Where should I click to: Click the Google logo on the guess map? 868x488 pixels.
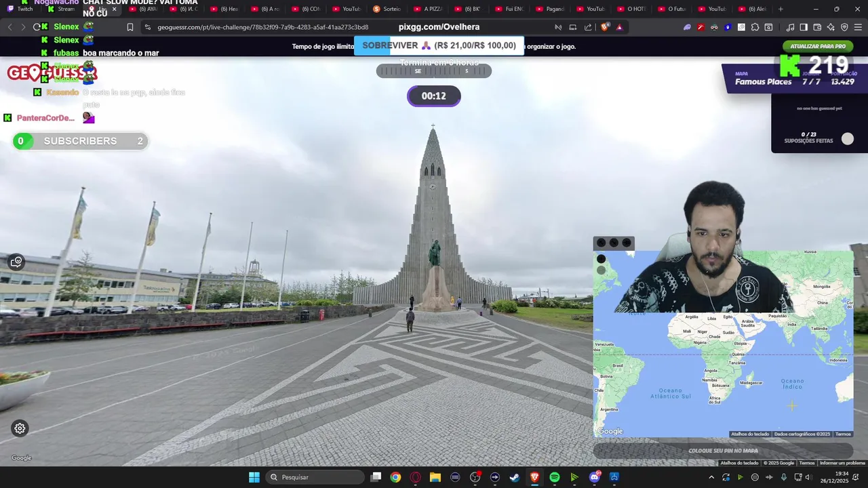(x=610, y=431)
